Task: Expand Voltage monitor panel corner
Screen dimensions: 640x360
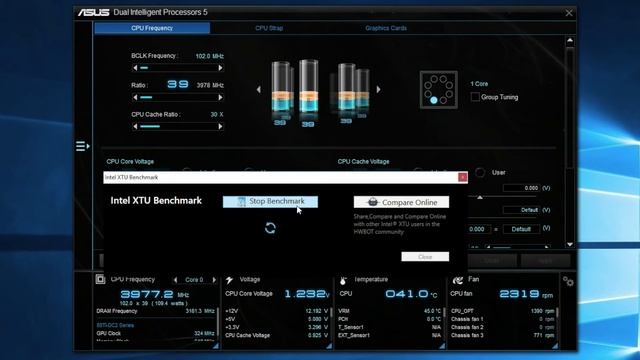Action: pyautogui.click(x=329, y=346)
